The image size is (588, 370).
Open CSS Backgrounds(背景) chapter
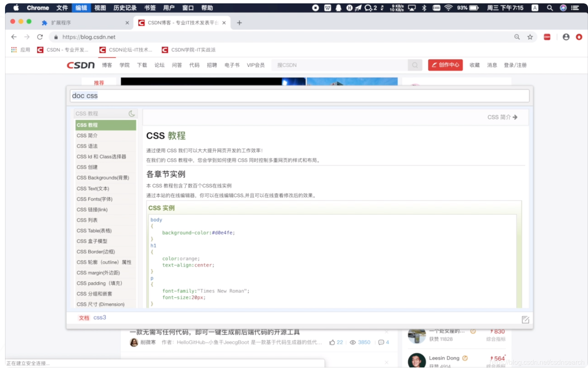coord(106,178)
